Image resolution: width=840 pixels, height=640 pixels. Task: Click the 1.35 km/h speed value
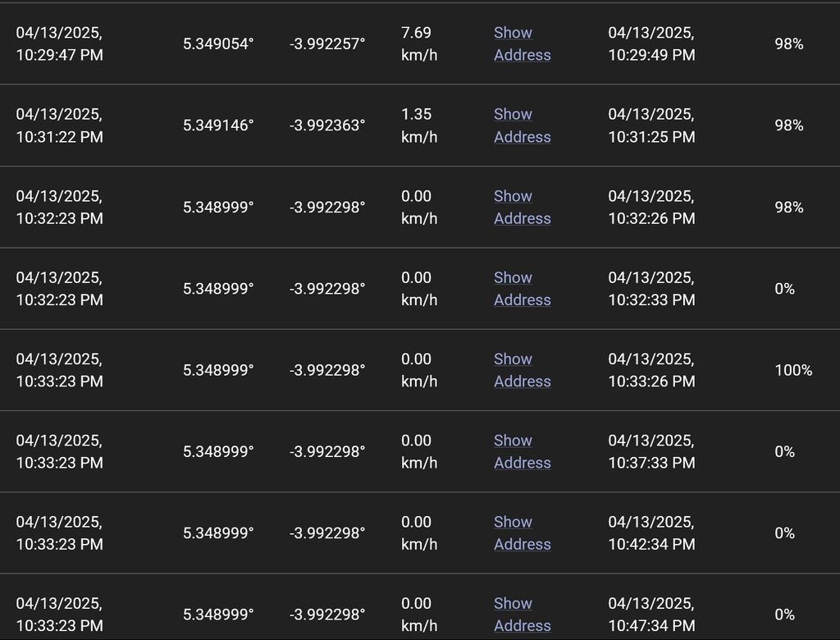[418, 126]
